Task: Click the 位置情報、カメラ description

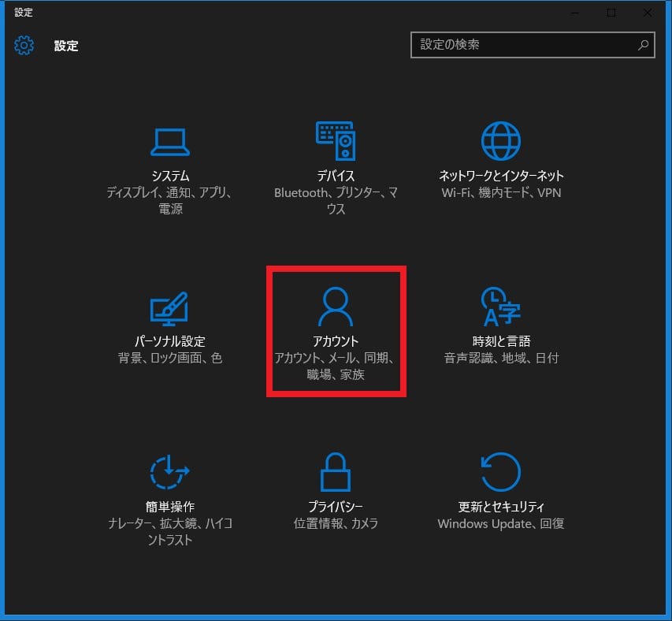Action: pyautogui.click(x=336, y=523)
